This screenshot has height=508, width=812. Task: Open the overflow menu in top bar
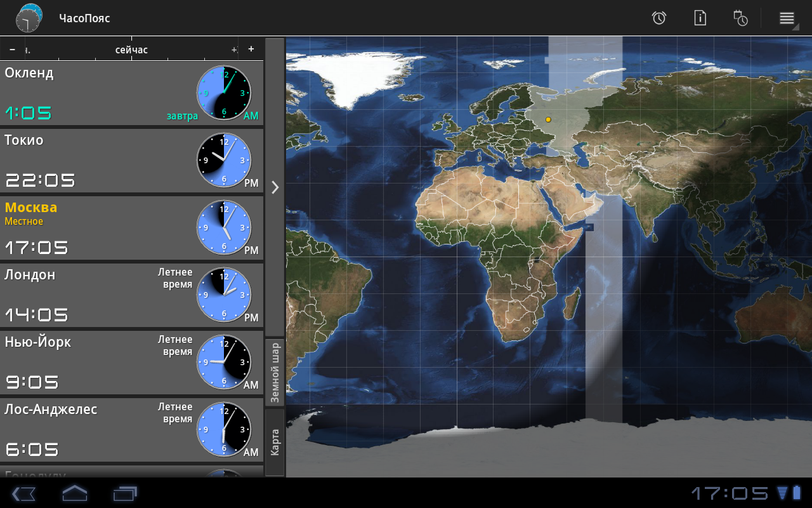[x=787, y=18]
